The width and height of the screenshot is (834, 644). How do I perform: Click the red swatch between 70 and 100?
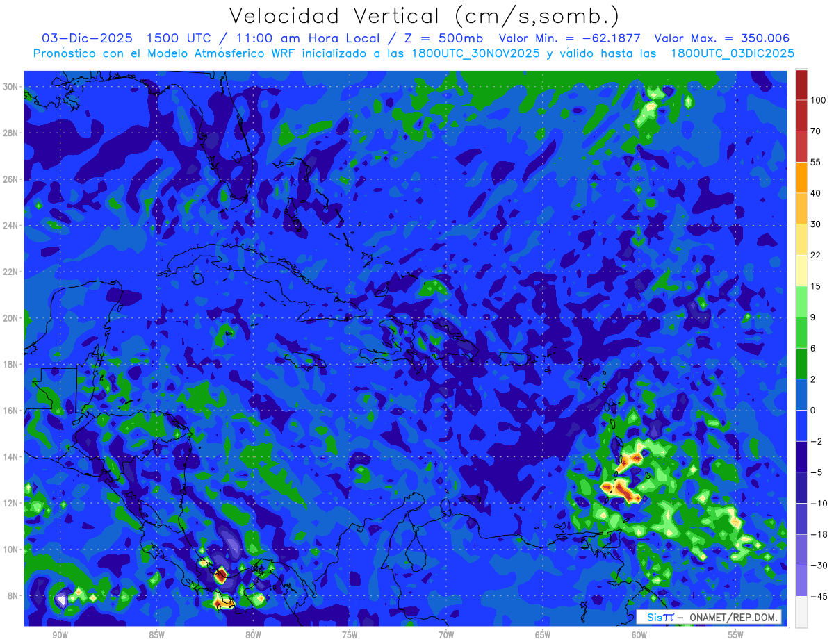(x=801, y=115)
